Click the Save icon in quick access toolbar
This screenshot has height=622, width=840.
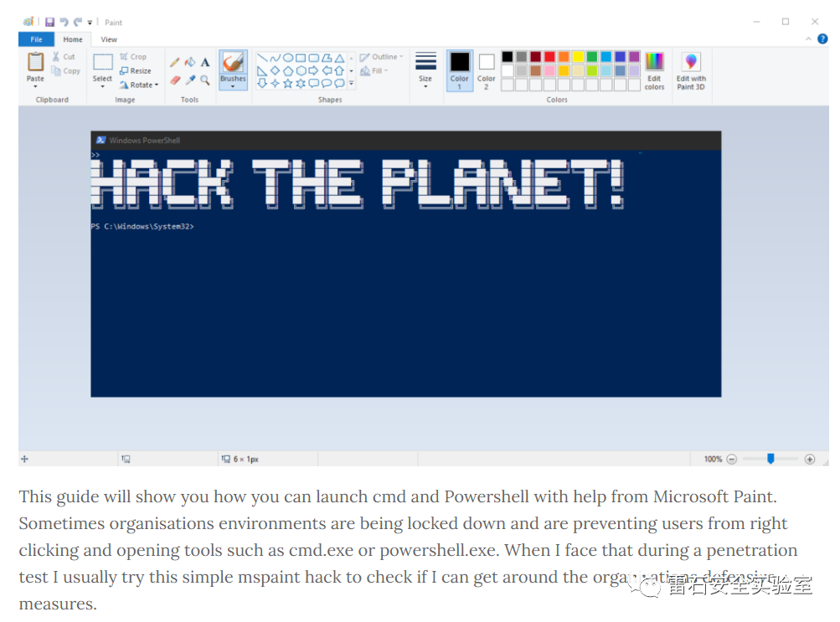coord(49,22)
